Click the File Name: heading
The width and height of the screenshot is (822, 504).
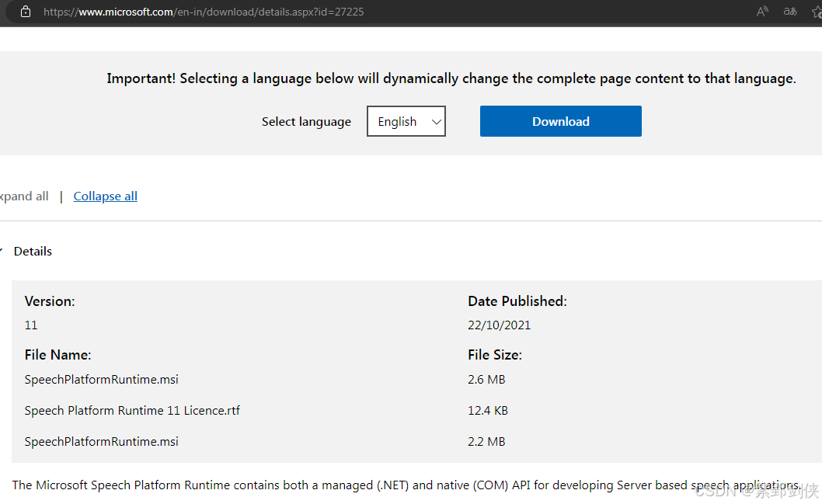point(57,355)
